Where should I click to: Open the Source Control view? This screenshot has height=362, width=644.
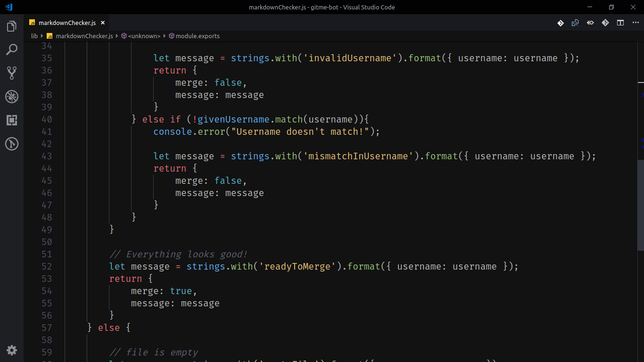coord(11,73)
